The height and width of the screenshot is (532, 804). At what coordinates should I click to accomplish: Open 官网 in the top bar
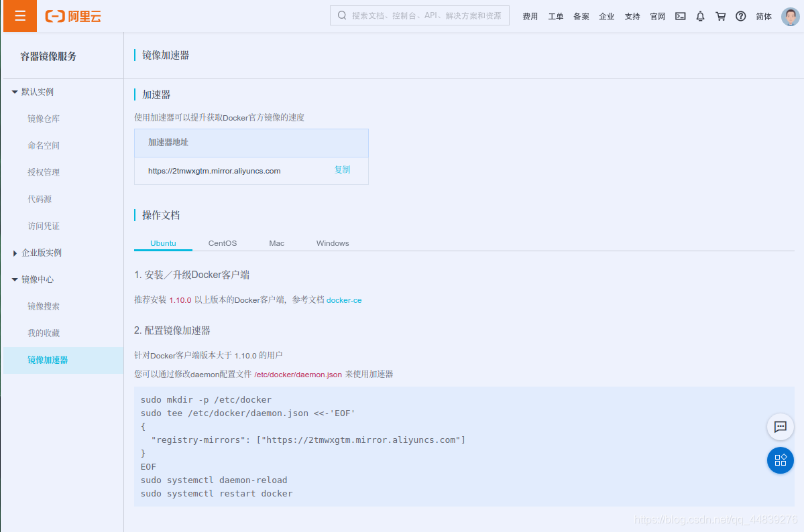[657, 16]
